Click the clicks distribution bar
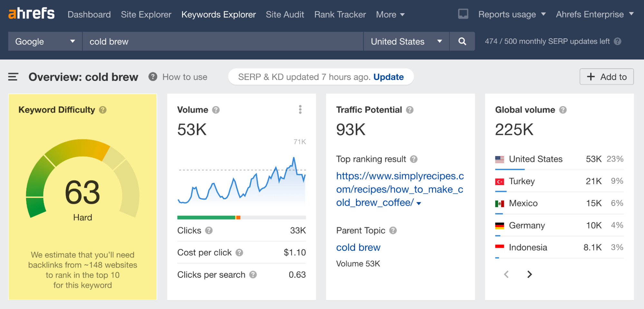The image size is (644, 309). pyautogui.click(x=241, y=217)
